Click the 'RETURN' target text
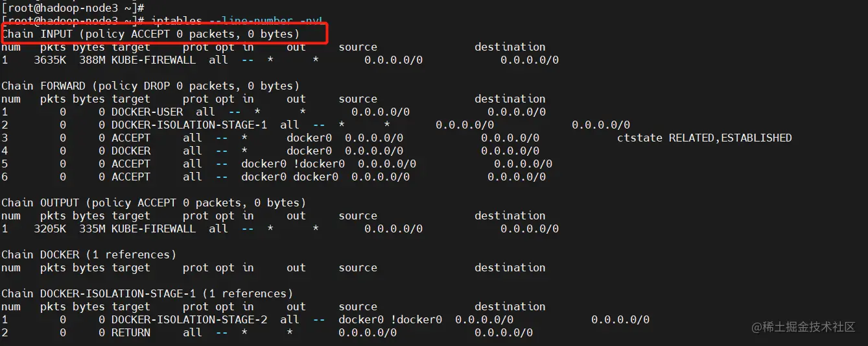The width and height of the screenshot is (868, 346). click(131, 332)
